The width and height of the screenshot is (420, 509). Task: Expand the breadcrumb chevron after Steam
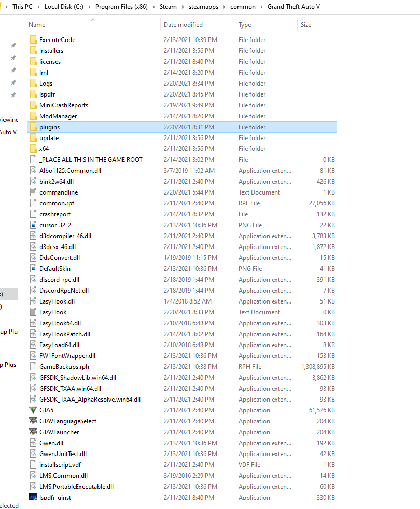pos(183,7)
